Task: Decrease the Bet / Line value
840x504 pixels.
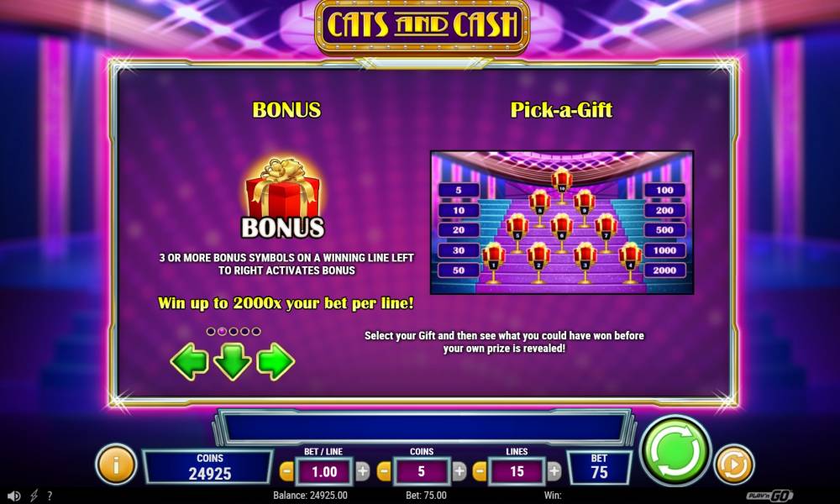Action: 287,472
